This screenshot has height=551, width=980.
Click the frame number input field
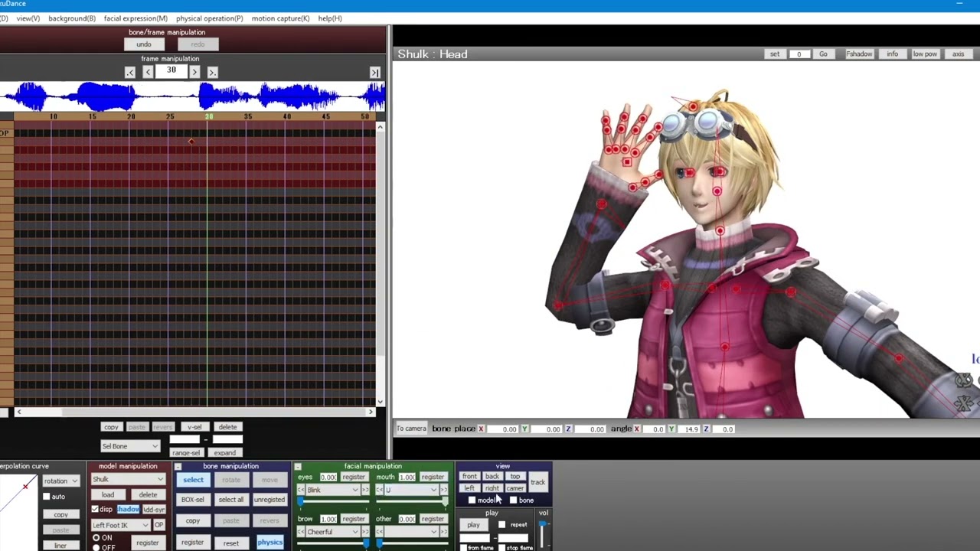coord(171,71)
